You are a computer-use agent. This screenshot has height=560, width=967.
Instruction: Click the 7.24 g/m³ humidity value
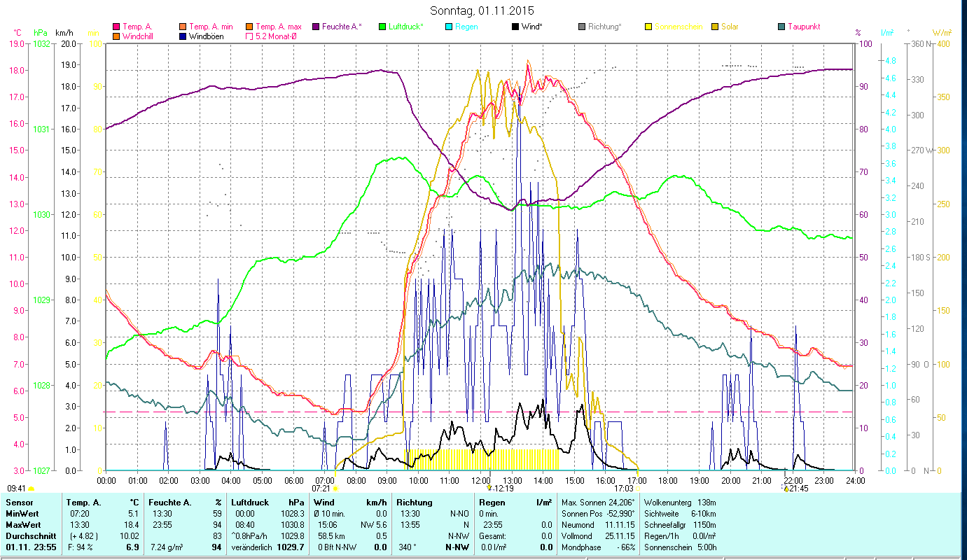tap(167, 547)
